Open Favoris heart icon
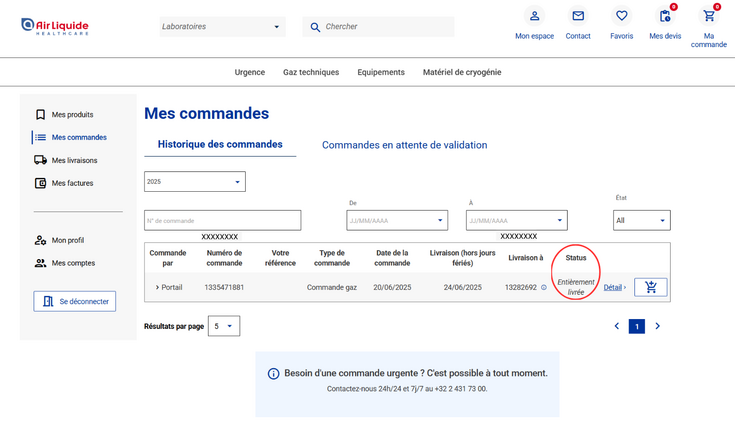The height and width of the screenshot is (435, 735). (622, 16)
